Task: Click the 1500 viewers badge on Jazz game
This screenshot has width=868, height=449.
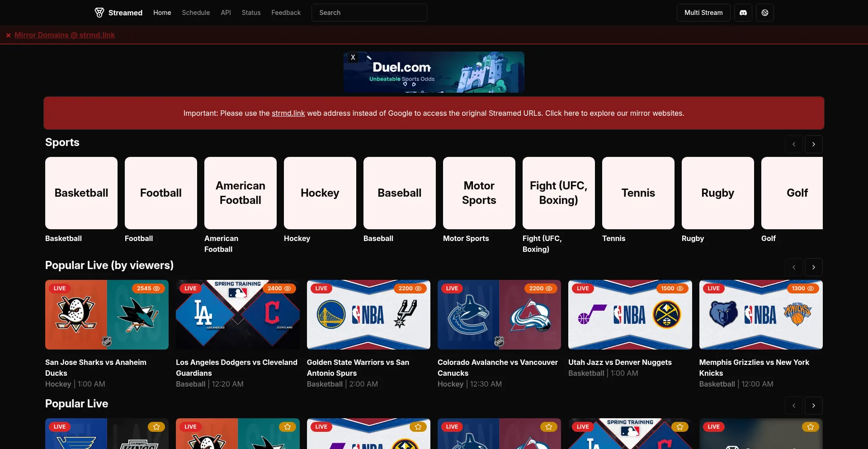Action: 672,288
